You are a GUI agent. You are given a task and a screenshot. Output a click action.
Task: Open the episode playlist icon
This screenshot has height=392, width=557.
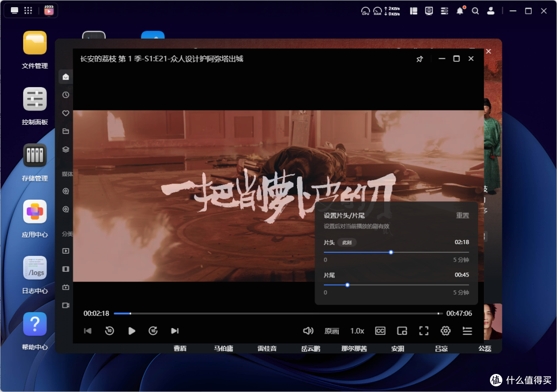pos(467,331)
